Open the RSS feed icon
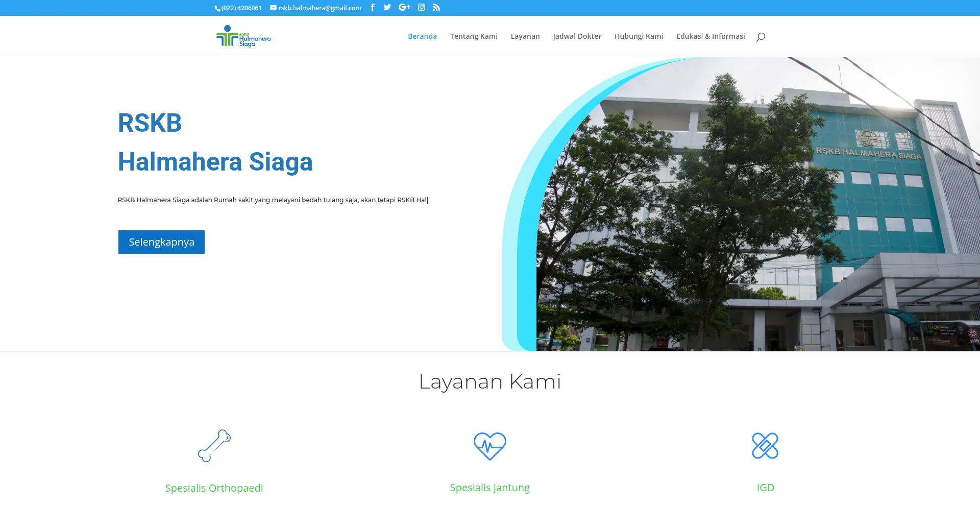This screenshot has width=980, height=507. [x=436, y=7]
